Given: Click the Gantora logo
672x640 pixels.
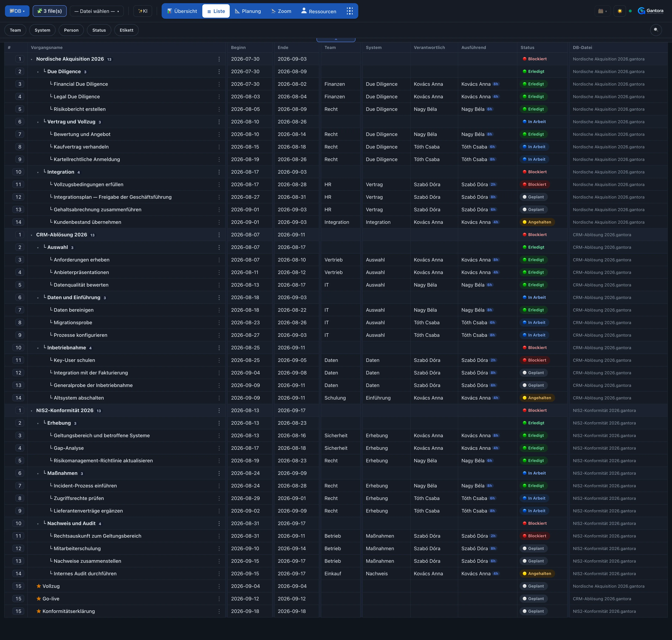Looking at the screenshot, I should 650,11.
